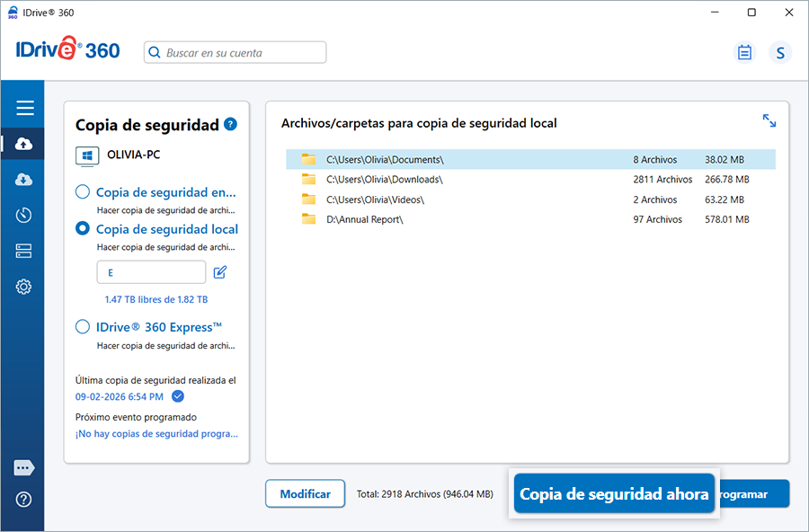This screenshot has height=532, width=809.
Task: Select the 'Copia de seguridad local' radio button
Action: coord(83,229)
